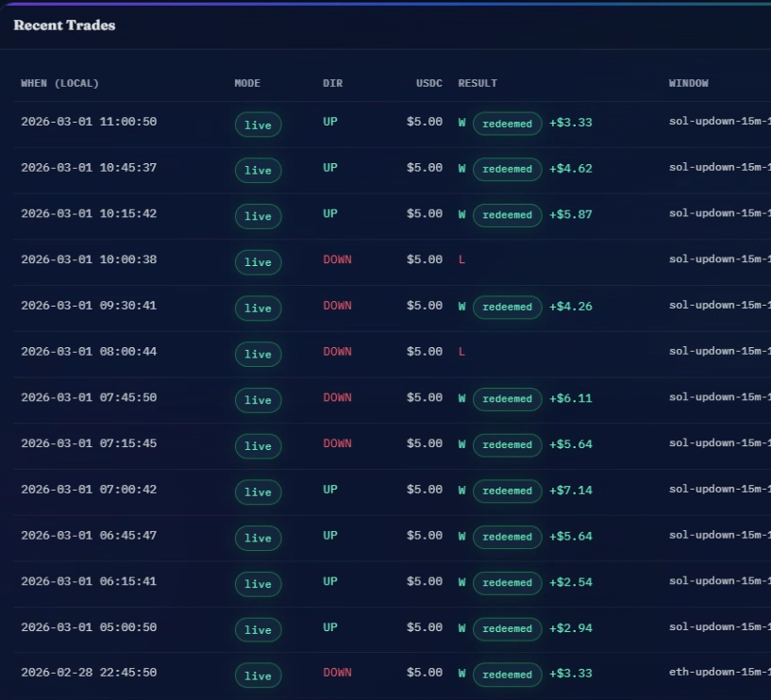Click the live badge for 07:00:42 trade
This screenshot has height=700, width=771.
[259, 492]
